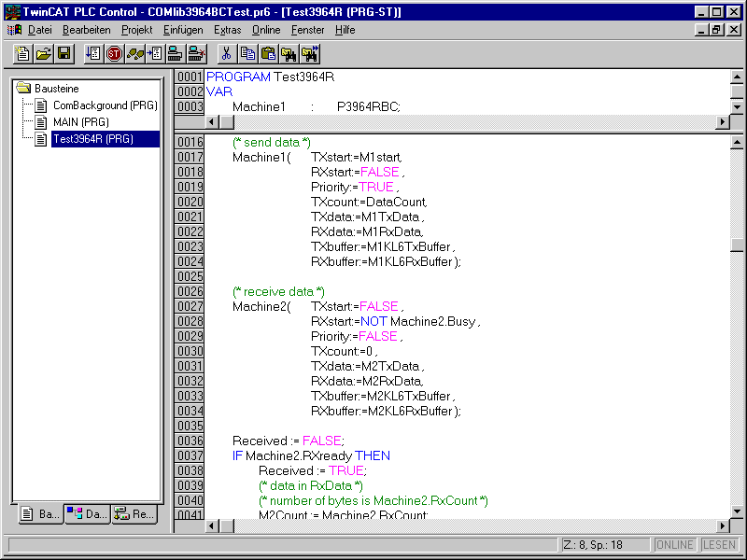747x560 pixels.
Task: Copy selection with the copy icon
Action: point(247,54)
